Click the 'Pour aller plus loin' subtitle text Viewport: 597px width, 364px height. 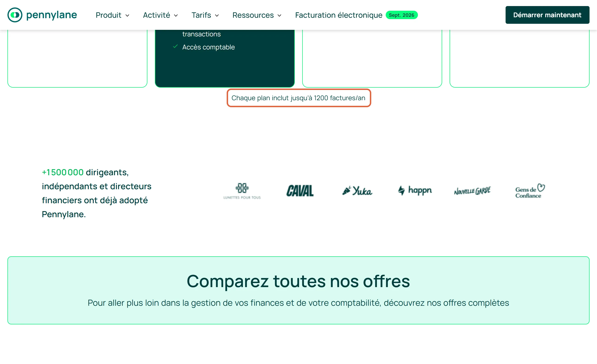(x=298, y=303)
